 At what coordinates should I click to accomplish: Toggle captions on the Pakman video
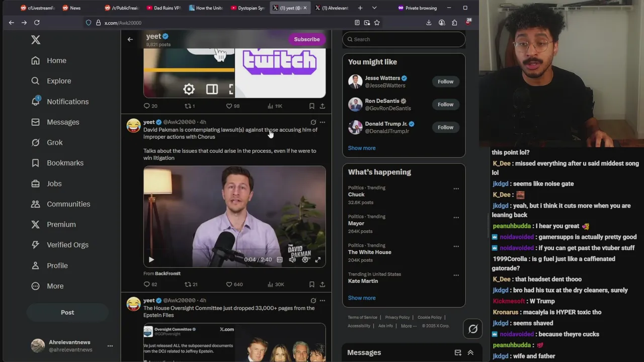pyautogui.click(x=280, y=259)
